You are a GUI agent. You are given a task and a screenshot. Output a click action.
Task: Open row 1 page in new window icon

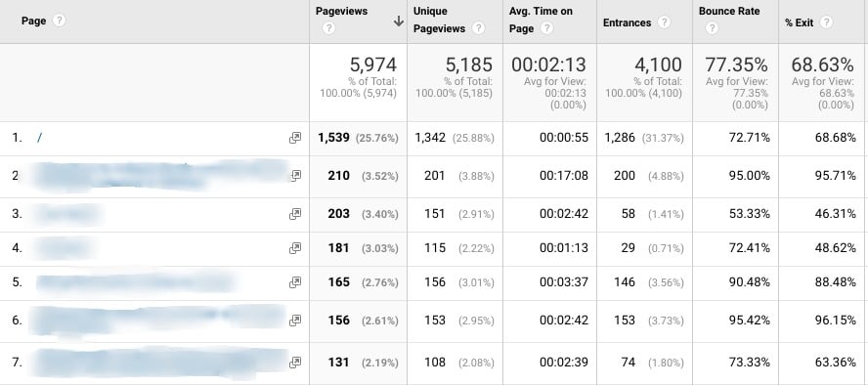(295, 138)
